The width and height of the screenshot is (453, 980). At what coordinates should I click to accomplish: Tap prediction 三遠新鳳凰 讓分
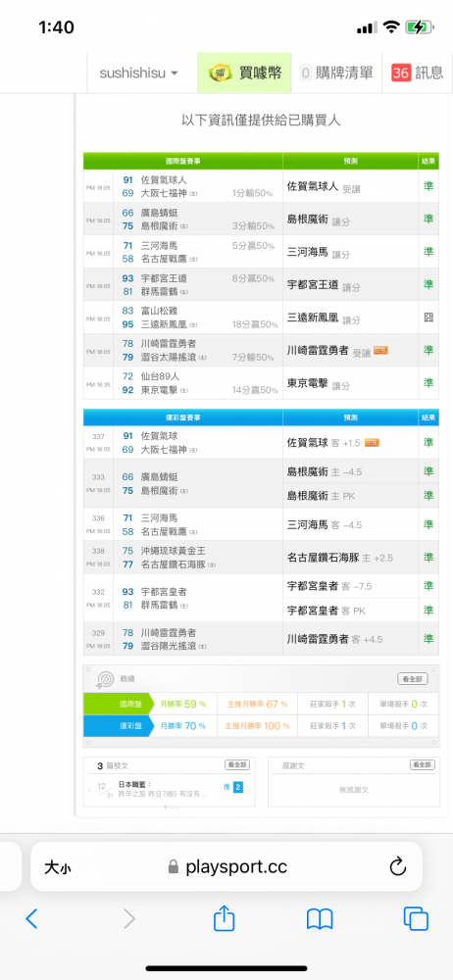click(x=324, y=318)
